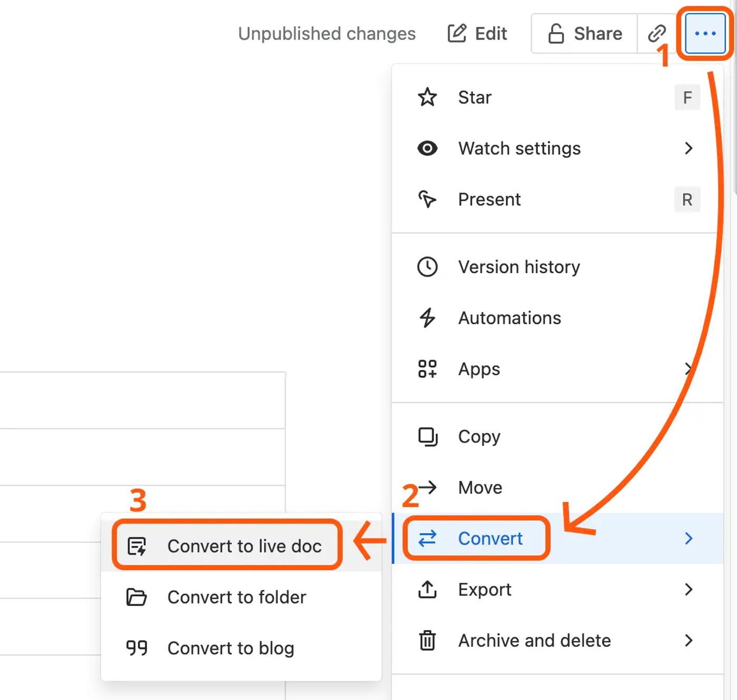Click the Copy pages icon
This screenshot has width=737, height=700.
[427, 436]
